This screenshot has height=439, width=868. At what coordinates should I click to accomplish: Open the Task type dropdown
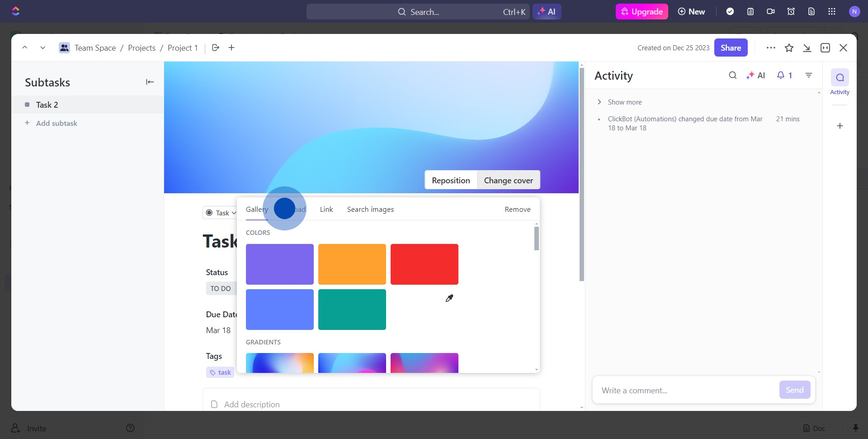pyautogui.click(x=221, y=213)
